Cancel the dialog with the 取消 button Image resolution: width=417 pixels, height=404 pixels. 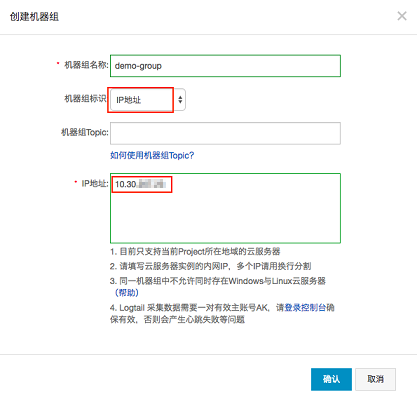pos(375,379)
